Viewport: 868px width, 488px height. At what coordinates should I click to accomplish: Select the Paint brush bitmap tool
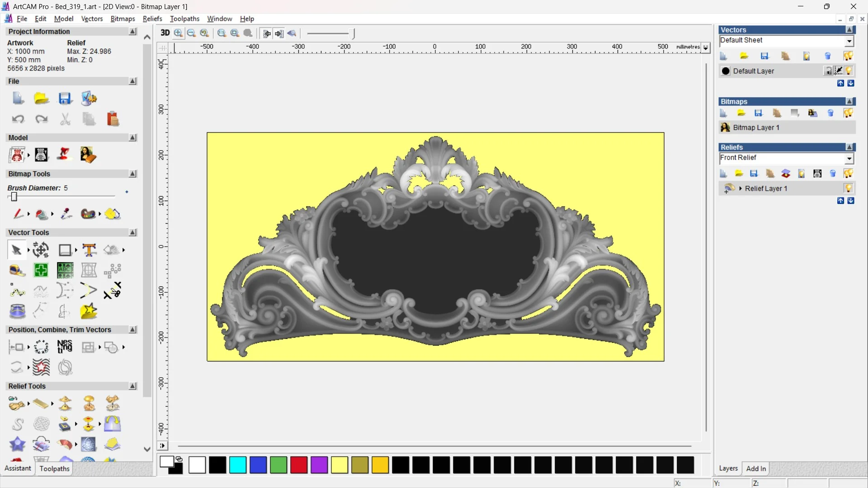pos(18,214)
